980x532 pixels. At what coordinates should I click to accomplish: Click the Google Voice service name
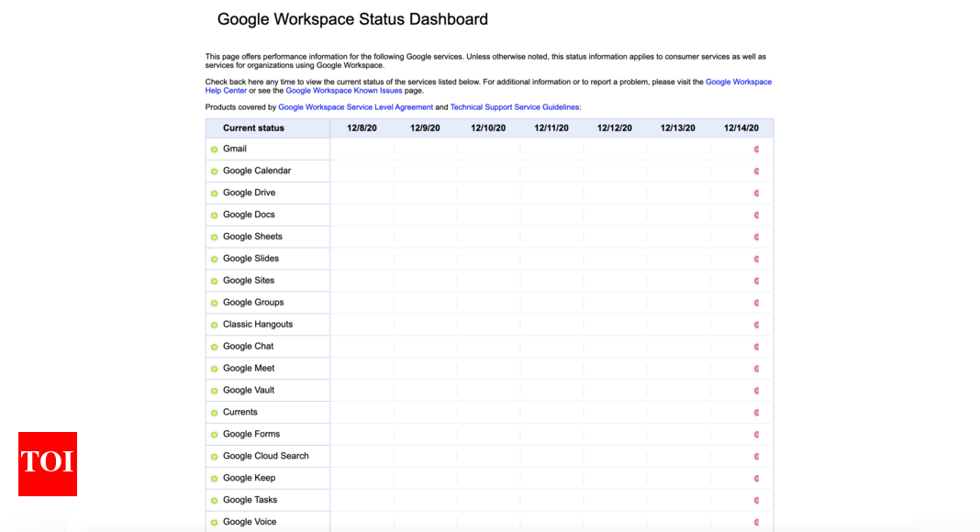tap(250, 521)
